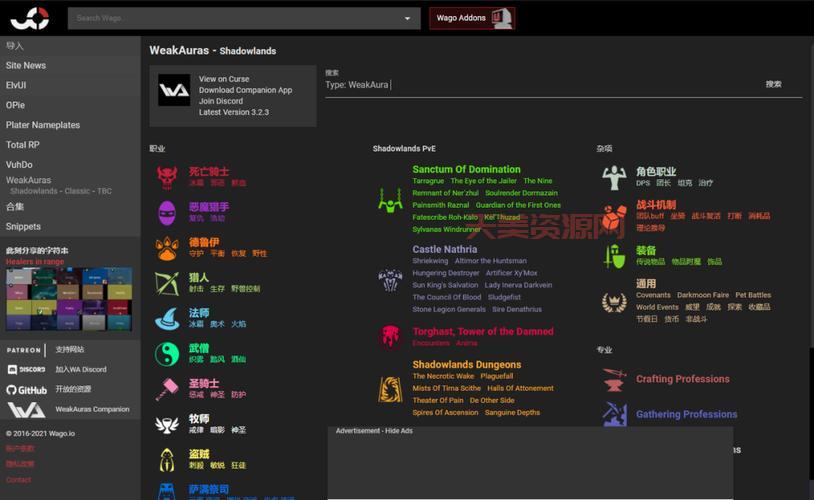Open Pet Battles link
This screenshot has height=500, width=814.
point(753,295)
